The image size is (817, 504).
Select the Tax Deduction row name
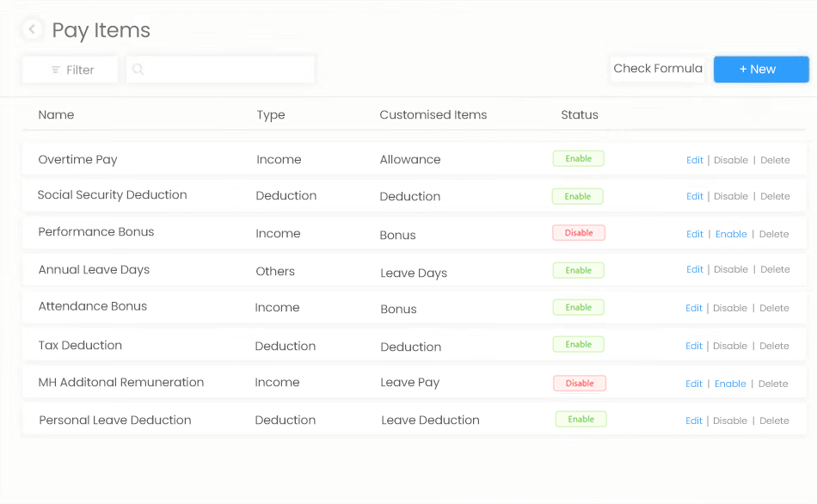pos(80,345)
